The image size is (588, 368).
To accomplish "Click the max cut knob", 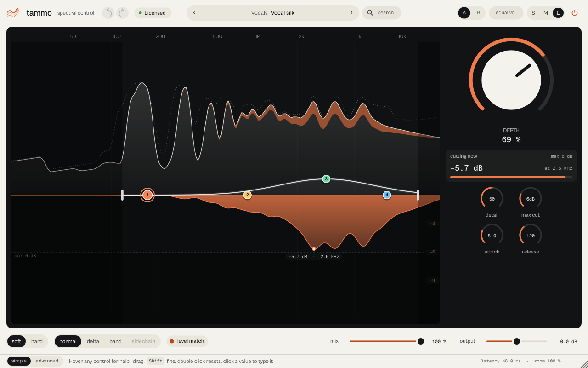I will click(x=531, y=198).
